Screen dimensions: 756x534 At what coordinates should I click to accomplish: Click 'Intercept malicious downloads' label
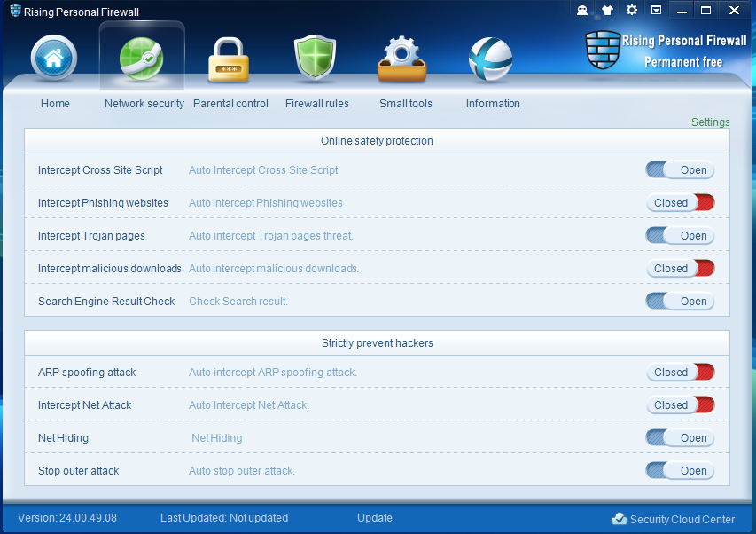109,268
